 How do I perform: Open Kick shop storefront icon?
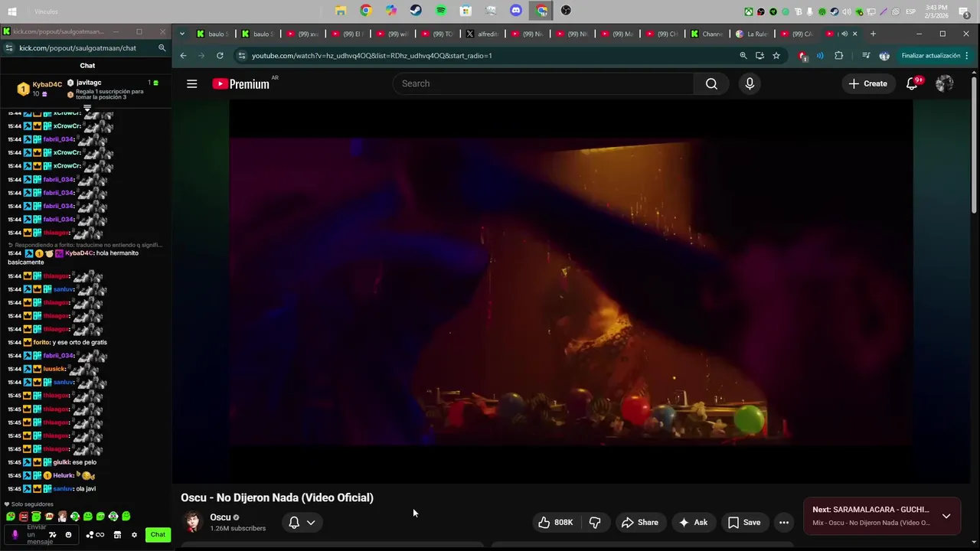117,535
